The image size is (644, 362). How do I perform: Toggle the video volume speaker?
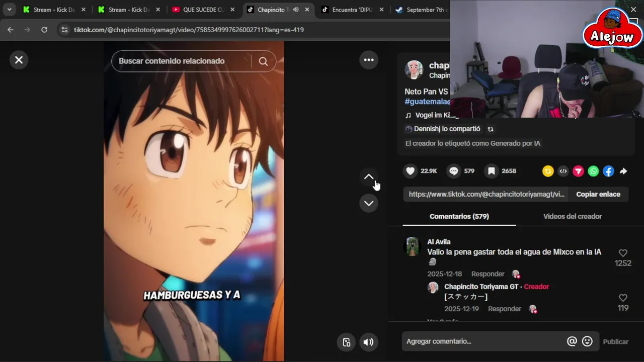(x=369, y=342)
